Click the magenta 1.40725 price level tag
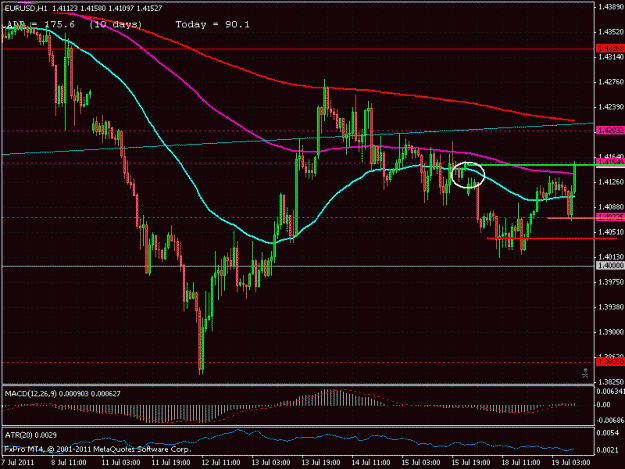Image resolution: width=625 pixels, height=469 pixels. pos(610,217)
